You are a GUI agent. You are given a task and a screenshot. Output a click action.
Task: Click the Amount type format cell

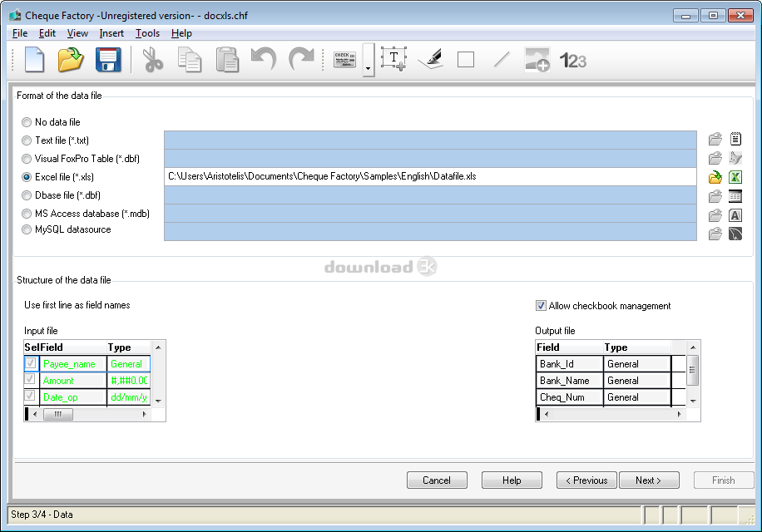128,381
